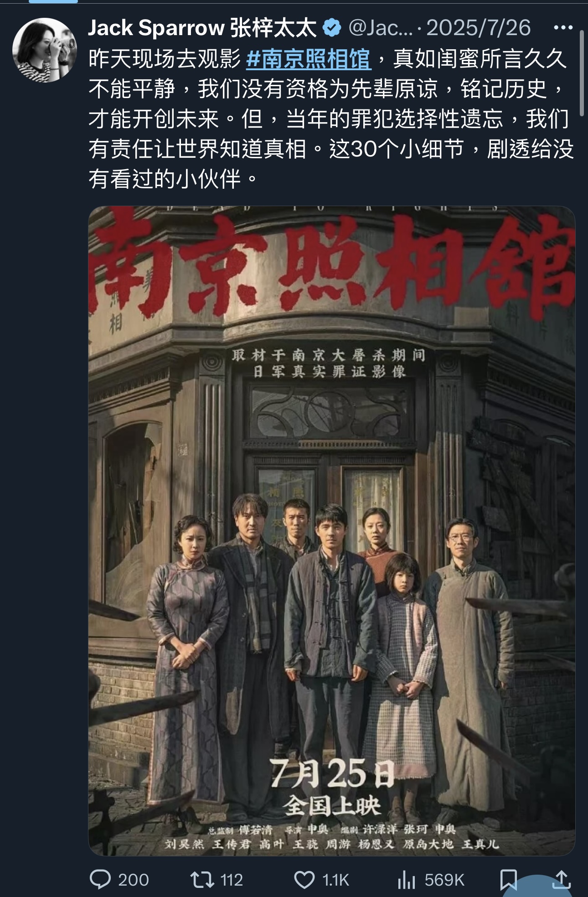Open the #南京照相馆 hashtag link

pyautogui.click(x=309, y=59)
